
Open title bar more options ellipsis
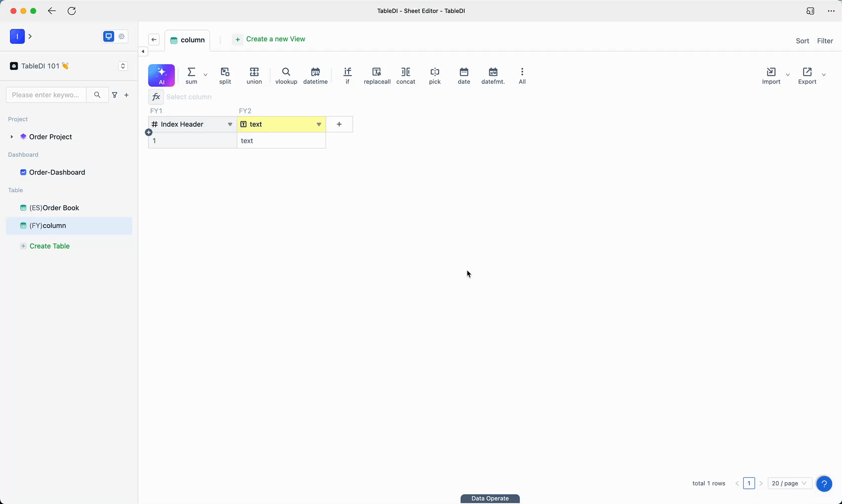pos(831,11)
